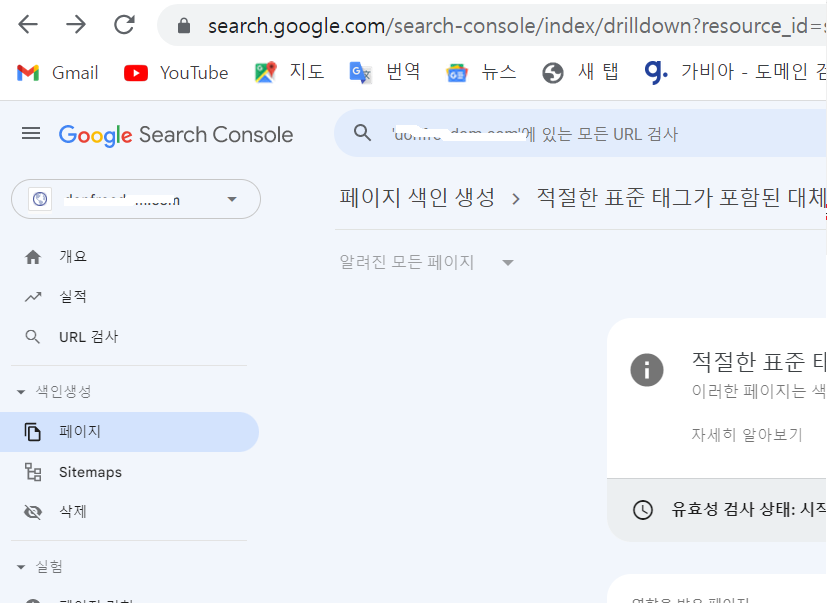Collapse the 색인생성 section
The image size is (827, 603).
[54, 391]
